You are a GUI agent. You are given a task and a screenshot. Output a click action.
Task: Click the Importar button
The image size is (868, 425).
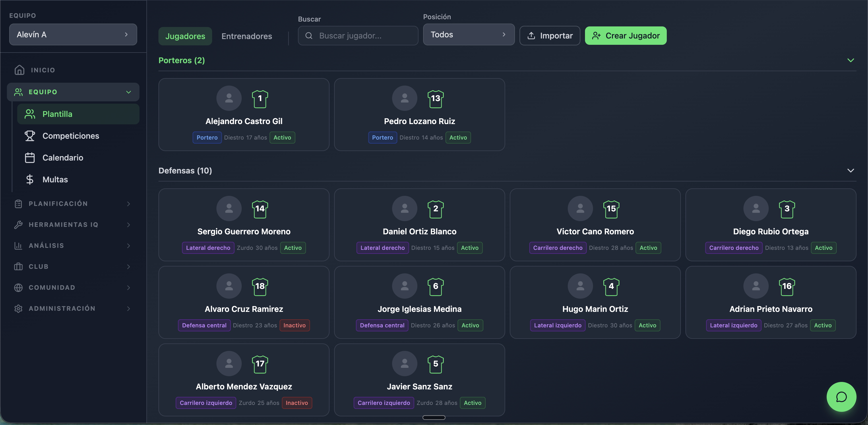coord(550,36)
